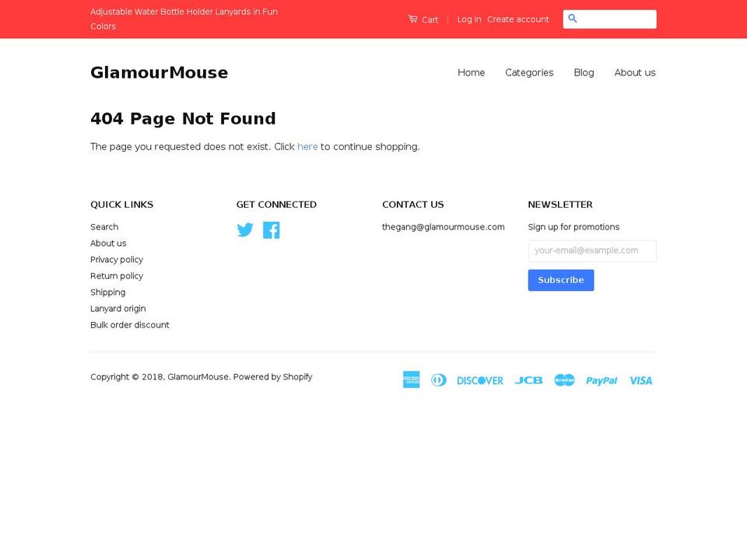Click the Discover payment icon
Image resolution: width=747 pixels, height=560 pixels.
[x=480, y=380]
